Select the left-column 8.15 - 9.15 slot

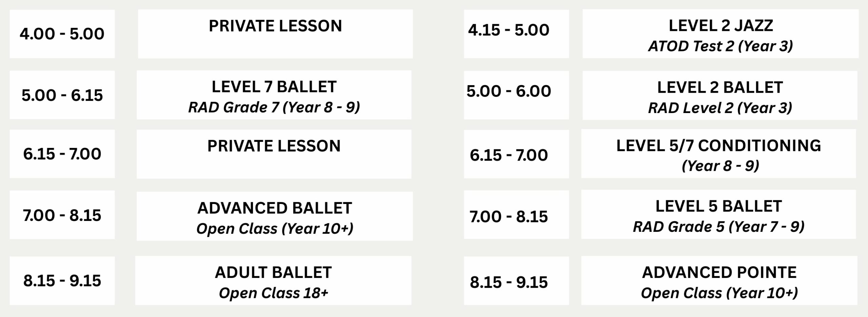click(x=62, y=281)
